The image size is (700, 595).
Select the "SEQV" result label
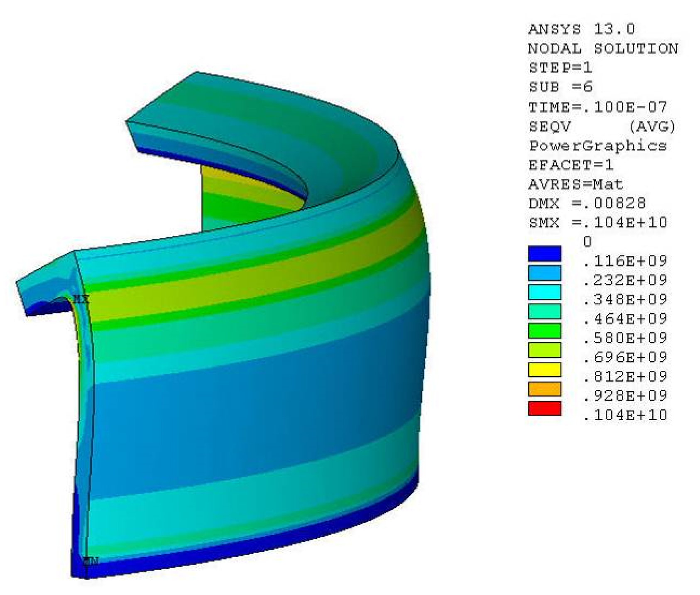click(550, 126)
